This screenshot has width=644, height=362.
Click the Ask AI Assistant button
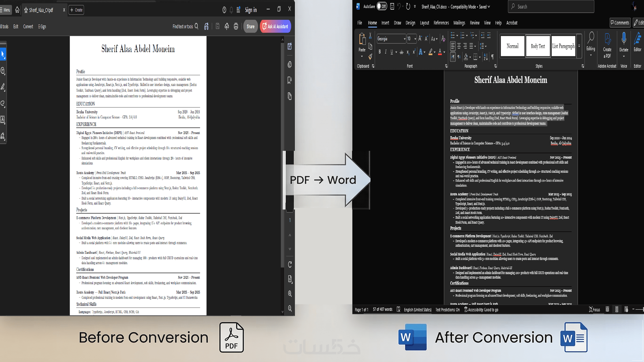tap(275, 26)
